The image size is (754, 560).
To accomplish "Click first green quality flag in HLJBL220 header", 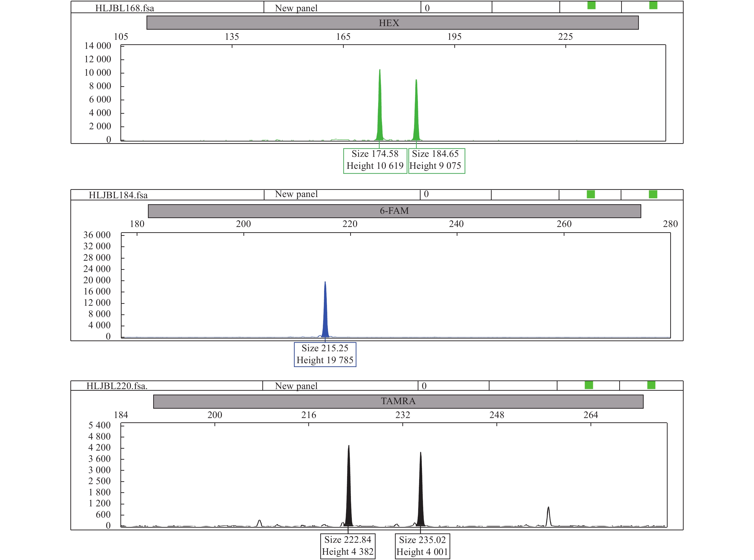I will (589, 385).
